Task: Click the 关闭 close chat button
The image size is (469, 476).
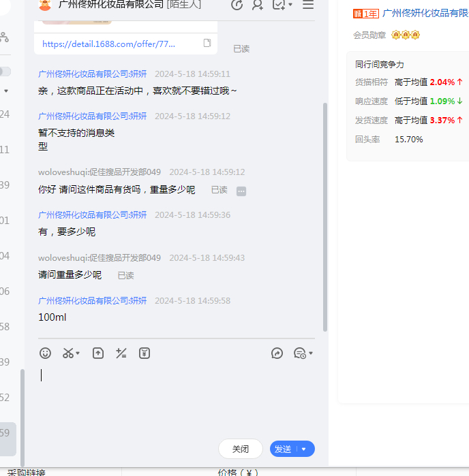Action: point(241,449)
